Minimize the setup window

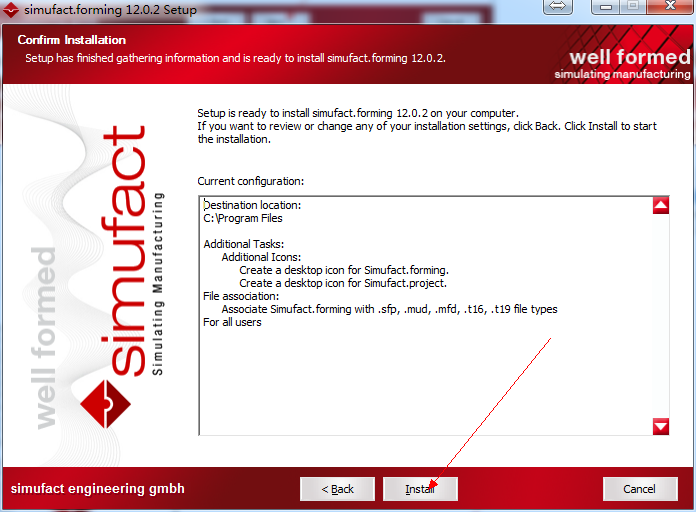tap(606, 7)
